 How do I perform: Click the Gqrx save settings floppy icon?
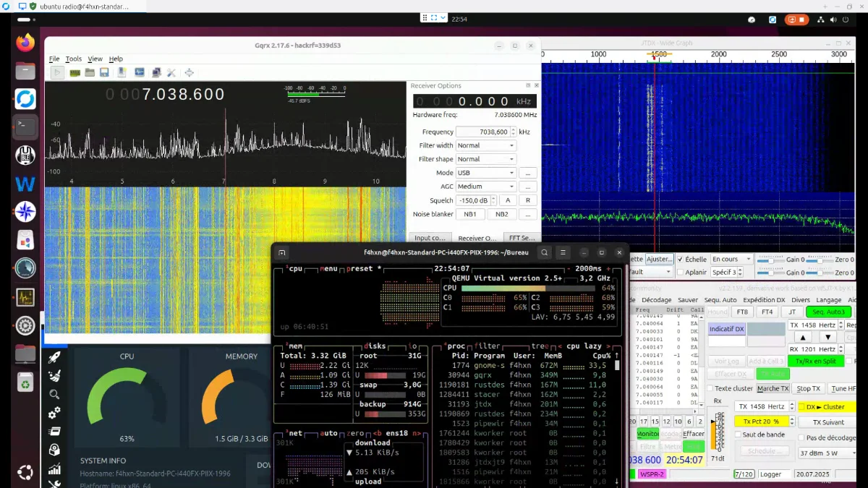[105, 72]
